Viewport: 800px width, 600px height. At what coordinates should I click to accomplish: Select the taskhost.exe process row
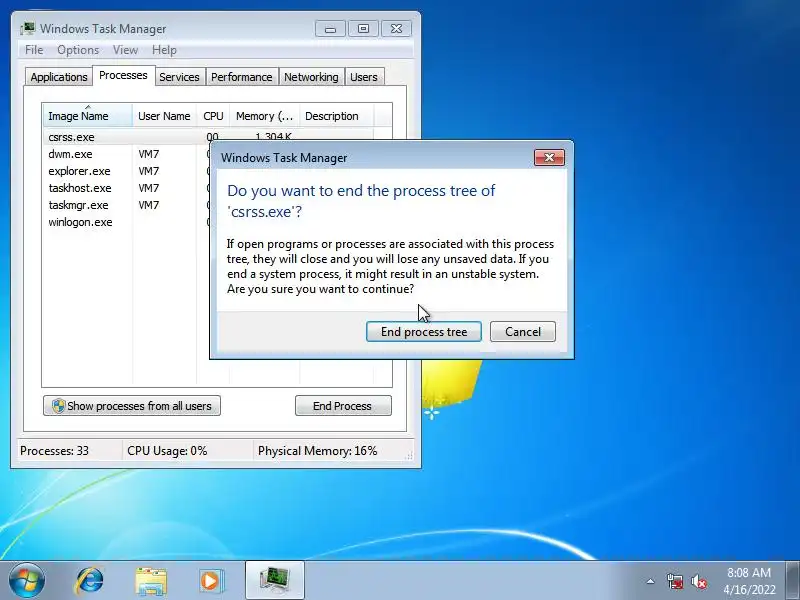126,188
